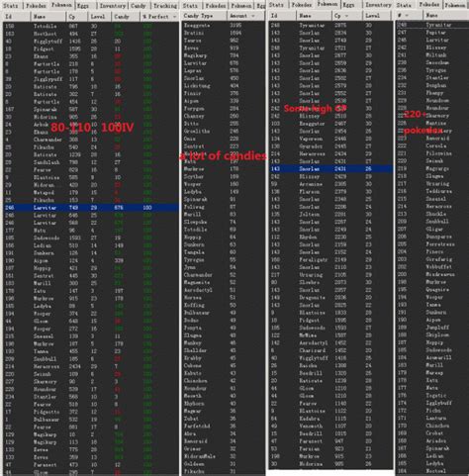Select pokedex entry 202 Wobbuffet

432,267
